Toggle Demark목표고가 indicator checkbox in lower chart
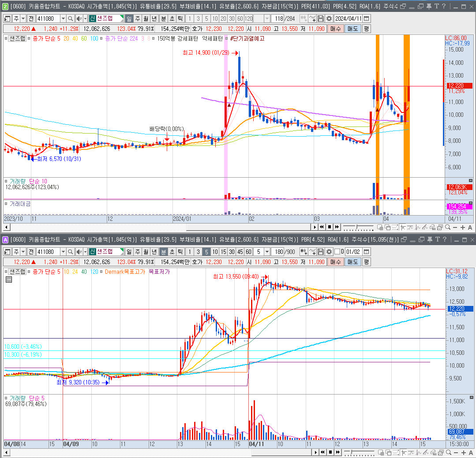The image size is (476, 458). (x=101, y=272)
